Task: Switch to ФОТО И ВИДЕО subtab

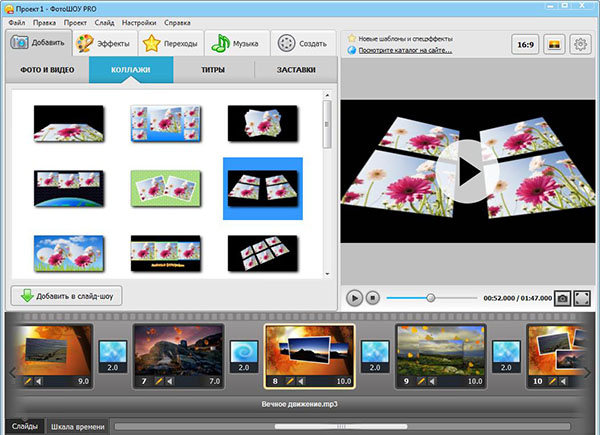Action: click(47, 70)
